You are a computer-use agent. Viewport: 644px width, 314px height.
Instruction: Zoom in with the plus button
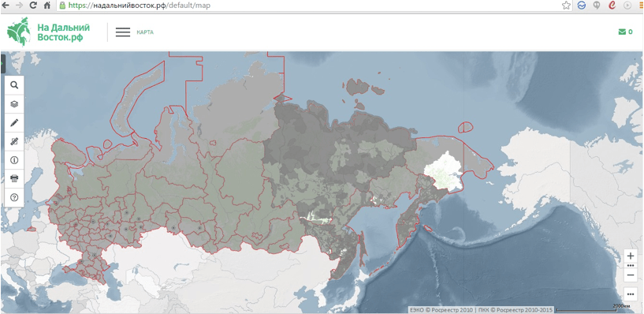[x=631, y=256]
